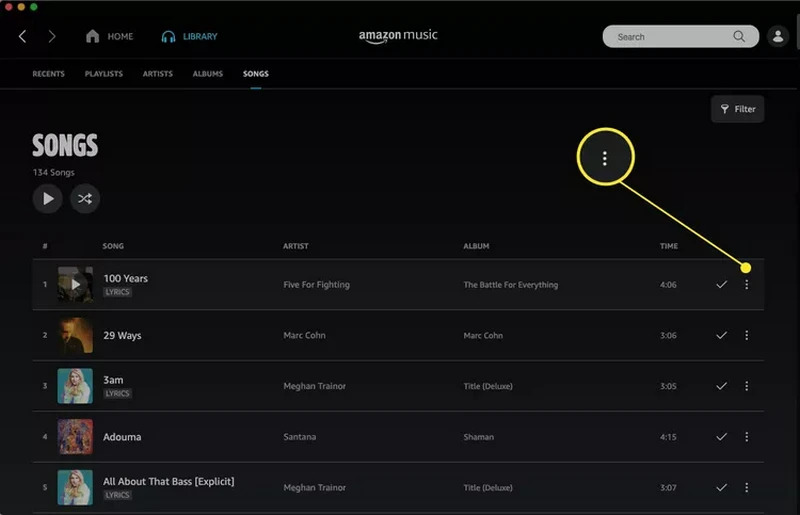Toggle library checkmark for Adouma
800x515 pixels.
(721, 437)
